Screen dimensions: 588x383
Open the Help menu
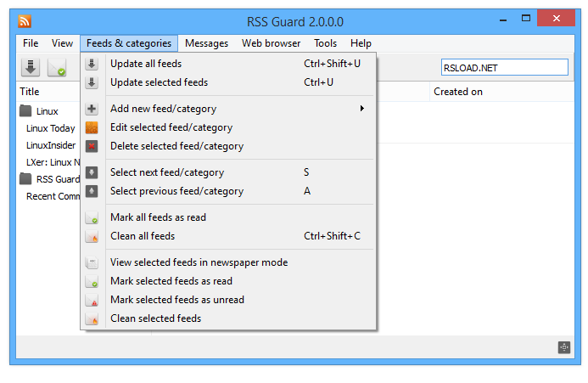(361, 43)
